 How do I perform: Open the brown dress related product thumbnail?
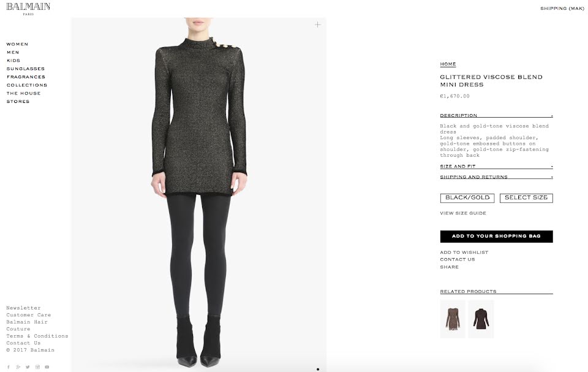(x=453, y=319)
